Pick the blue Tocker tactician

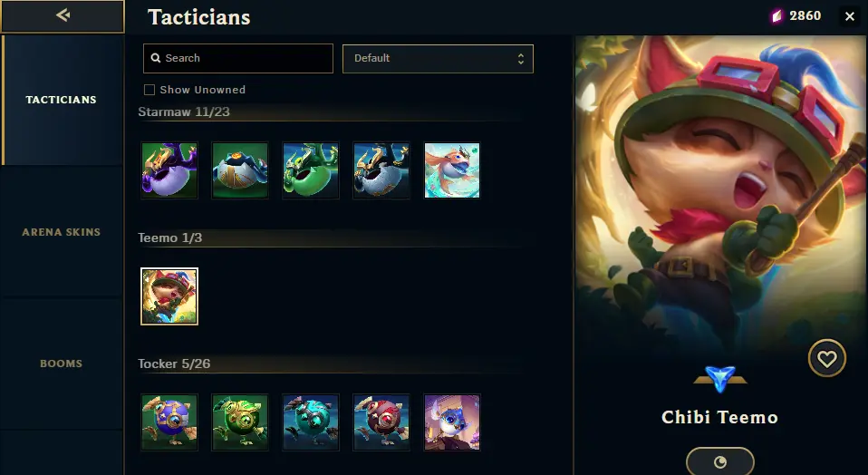(169, 422)
